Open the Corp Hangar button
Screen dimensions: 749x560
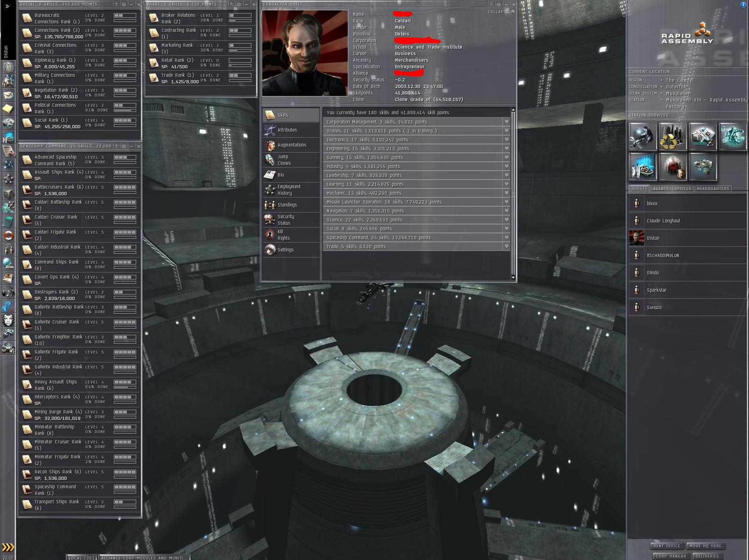(x=671, y=556)
